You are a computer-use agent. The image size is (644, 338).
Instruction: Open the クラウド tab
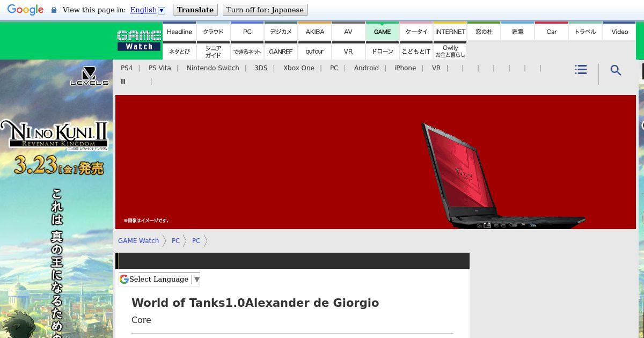tap(213, 31)
